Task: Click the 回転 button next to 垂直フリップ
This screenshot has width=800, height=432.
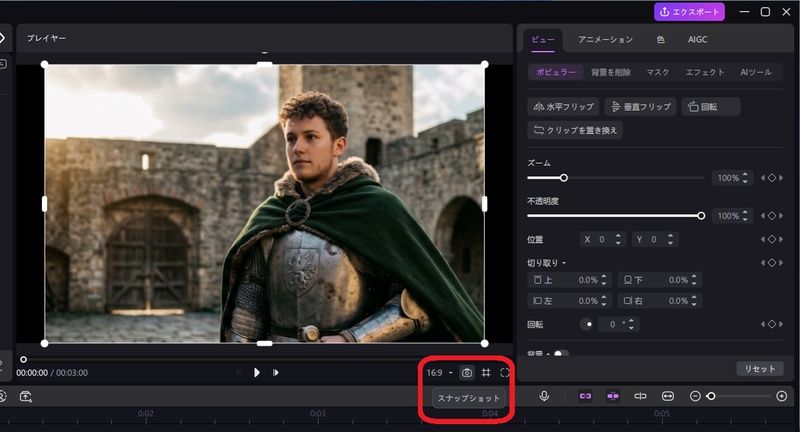Action: [x=711, y=107]
